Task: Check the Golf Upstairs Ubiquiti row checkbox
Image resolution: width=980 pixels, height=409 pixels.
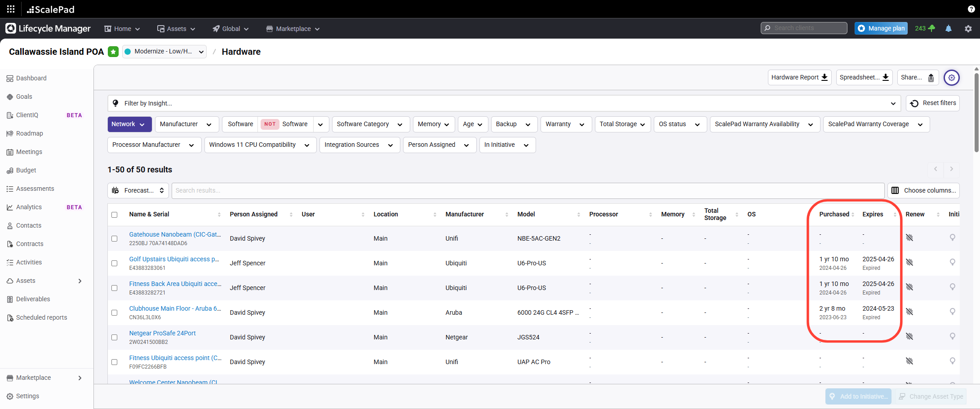Action: (115, 263)
